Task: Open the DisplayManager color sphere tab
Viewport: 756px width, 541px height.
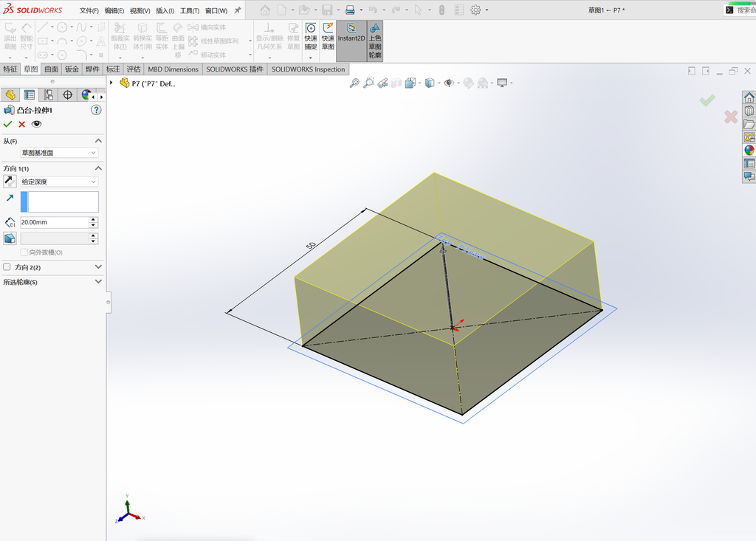Action: point(86,95)
